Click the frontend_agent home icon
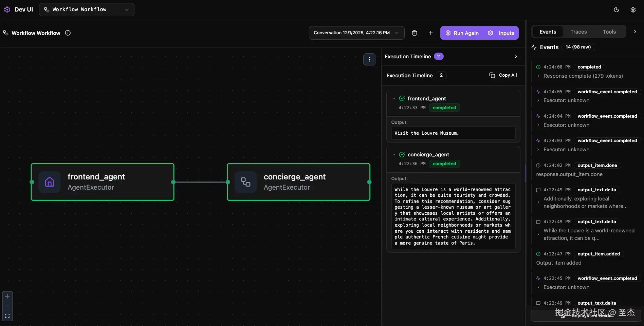 coord(50,182)
